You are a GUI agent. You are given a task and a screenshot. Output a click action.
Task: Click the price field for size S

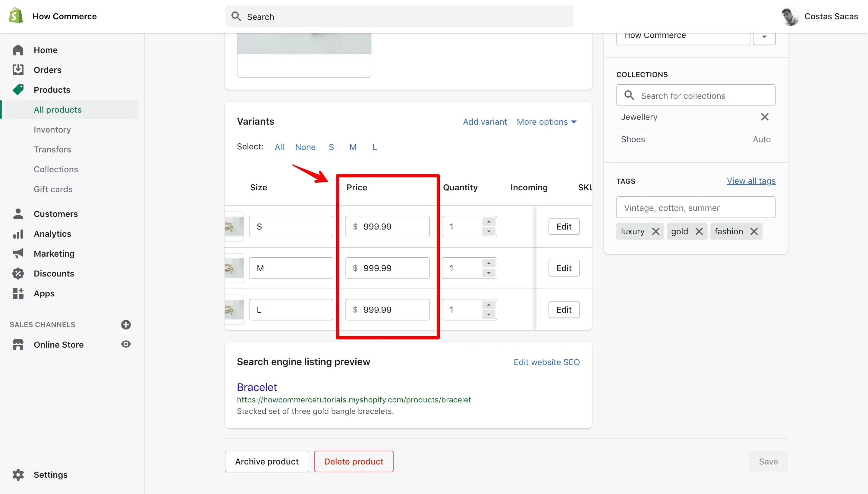tap(387, 226)
